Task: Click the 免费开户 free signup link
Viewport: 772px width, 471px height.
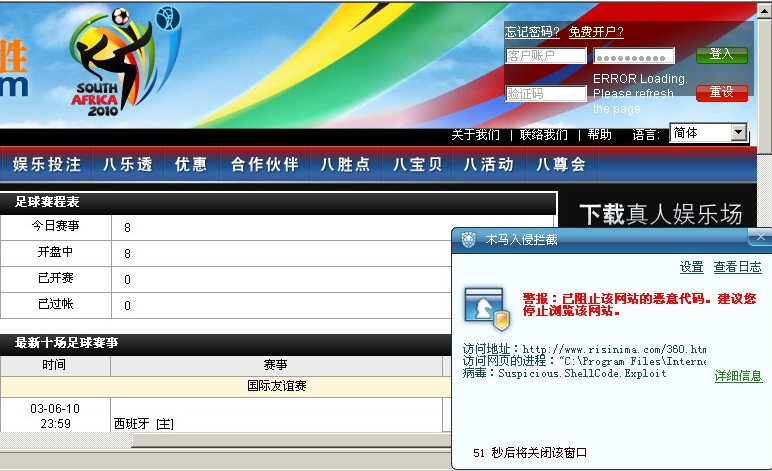Action: 596,32
